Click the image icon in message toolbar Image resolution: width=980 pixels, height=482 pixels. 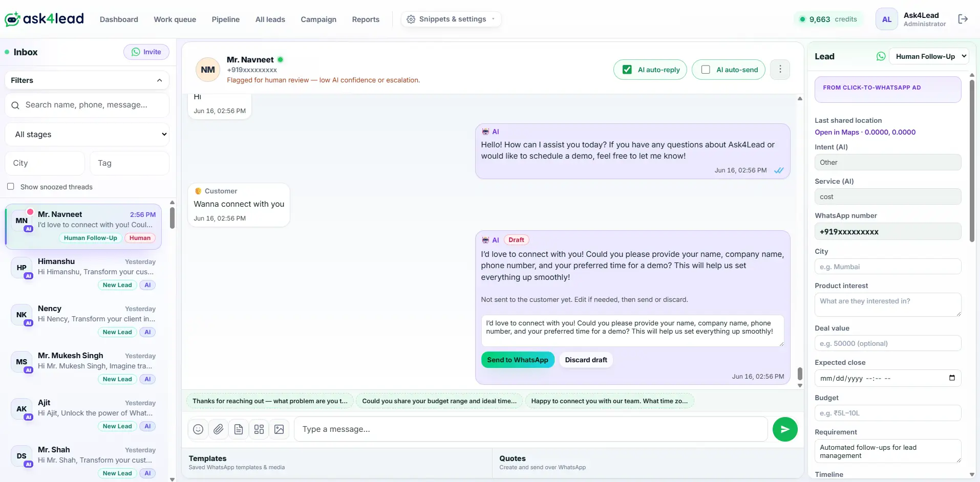click(279, 429)
